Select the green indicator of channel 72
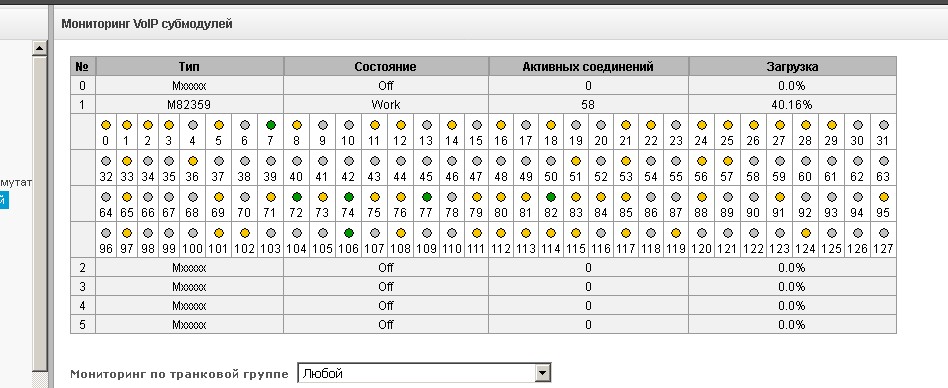Screen dimensions: 948x388 [296, 197]
